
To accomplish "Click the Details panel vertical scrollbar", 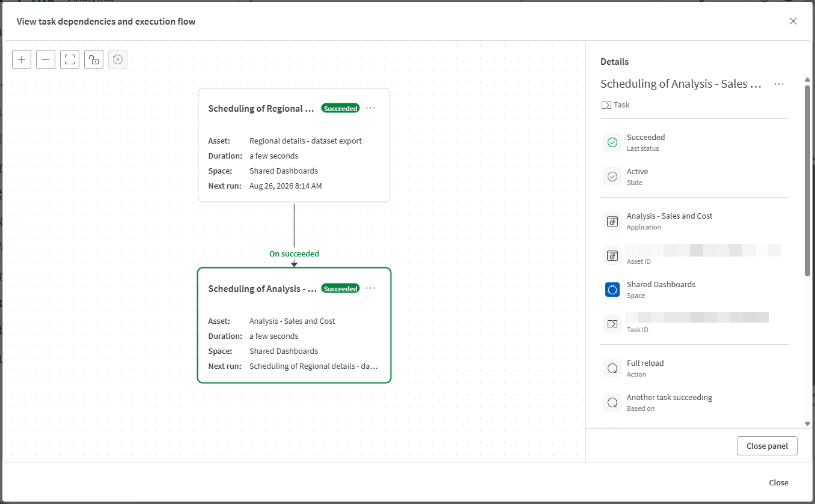I will (x=808, y=180).
